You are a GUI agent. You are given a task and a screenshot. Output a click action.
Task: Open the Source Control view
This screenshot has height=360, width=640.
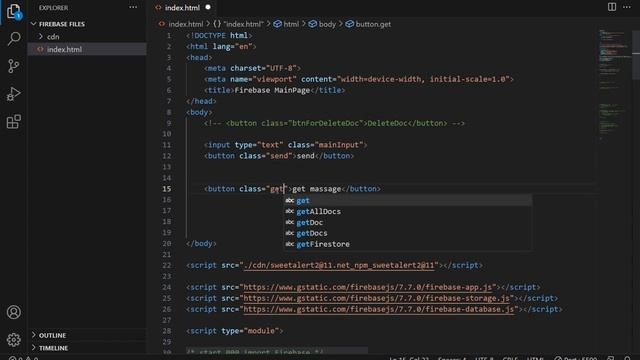pyautogui.click(x=13, y=66)
